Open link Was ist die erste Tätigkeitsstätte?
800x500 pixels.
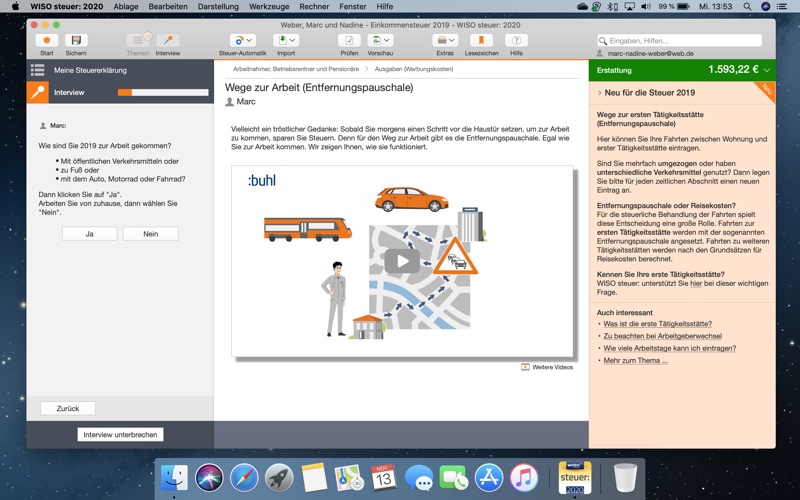pyautogui.click(x=657, y=324)
